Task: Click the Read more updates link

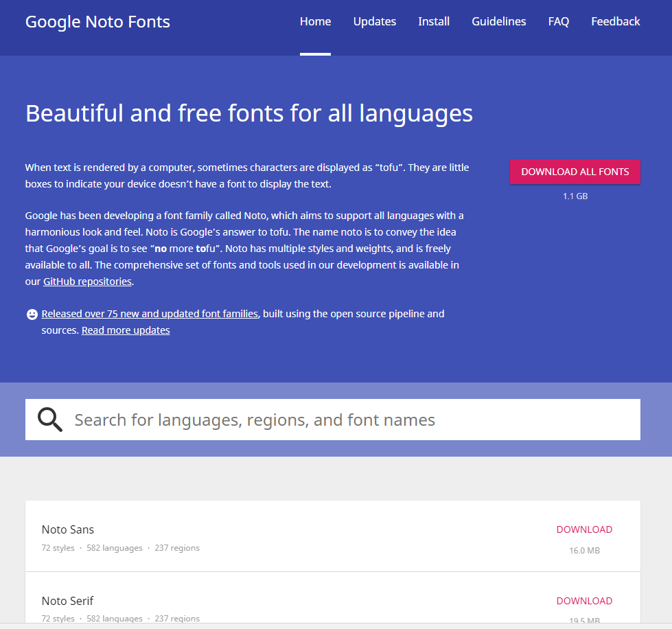Action: [x=126, y=330]
